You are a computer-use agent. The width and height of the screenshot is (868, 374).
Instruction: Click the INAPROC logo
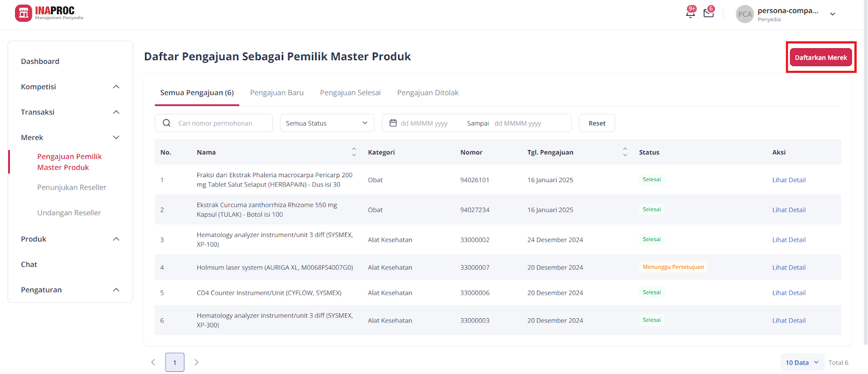tap(49, 13)
